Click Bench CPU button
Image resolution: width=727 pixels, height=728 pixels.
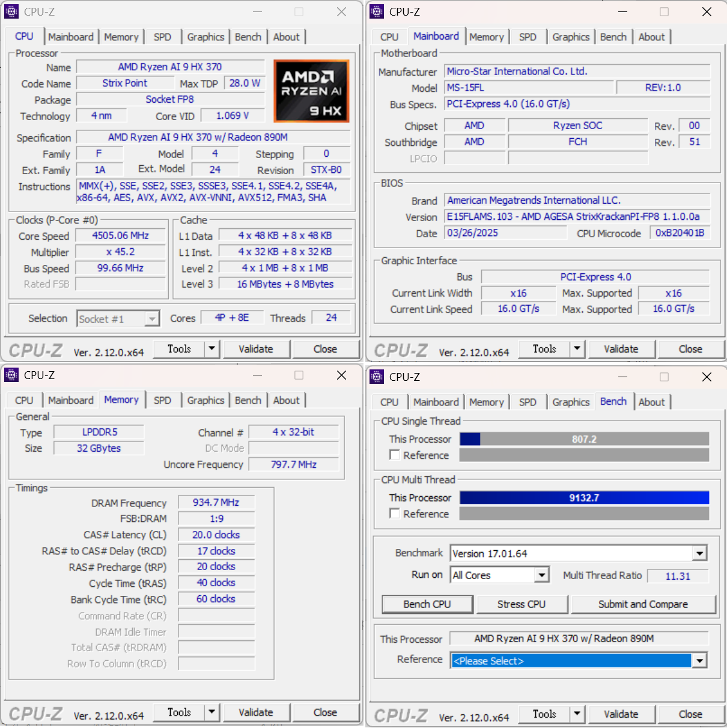pos(427,604)
